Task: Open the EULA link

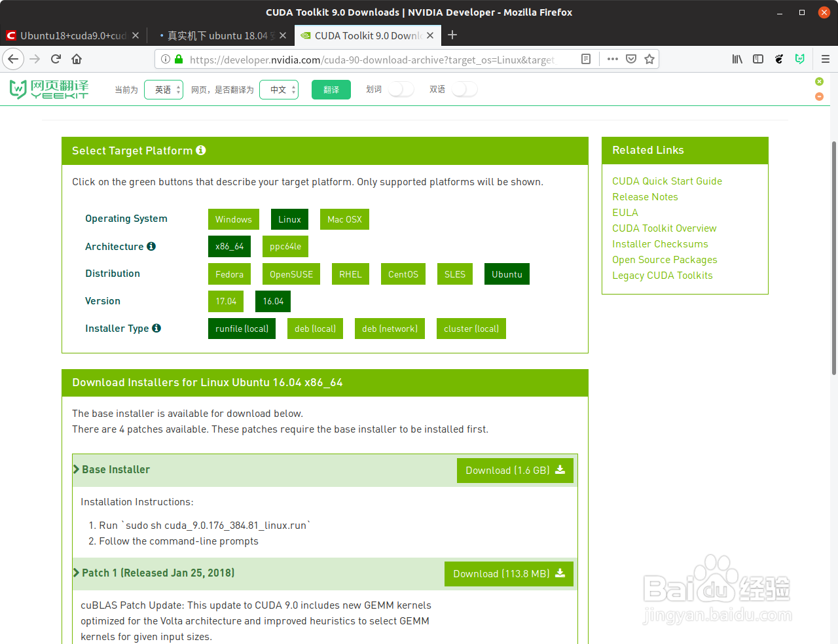Action: (625, 213)
